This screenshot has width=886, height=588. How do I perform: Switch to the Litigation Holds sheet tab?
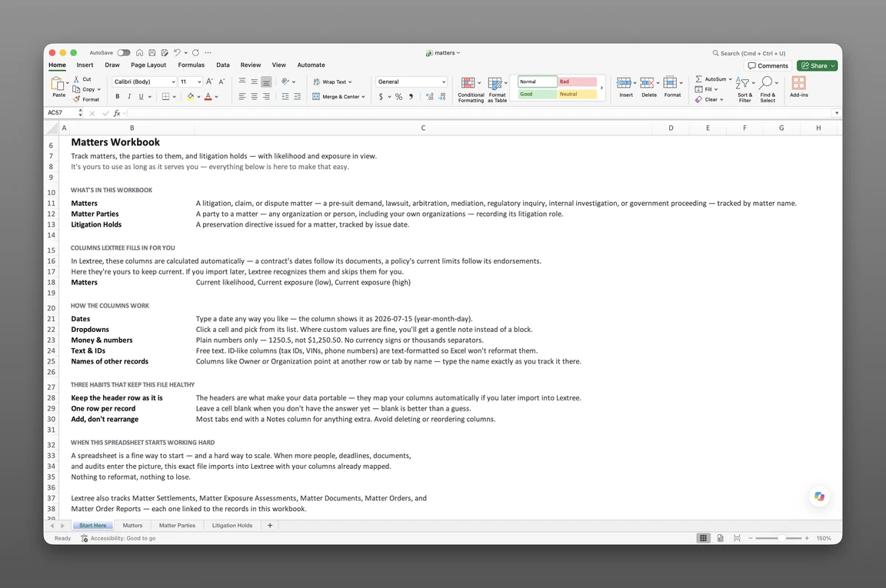tap(232, 525)
